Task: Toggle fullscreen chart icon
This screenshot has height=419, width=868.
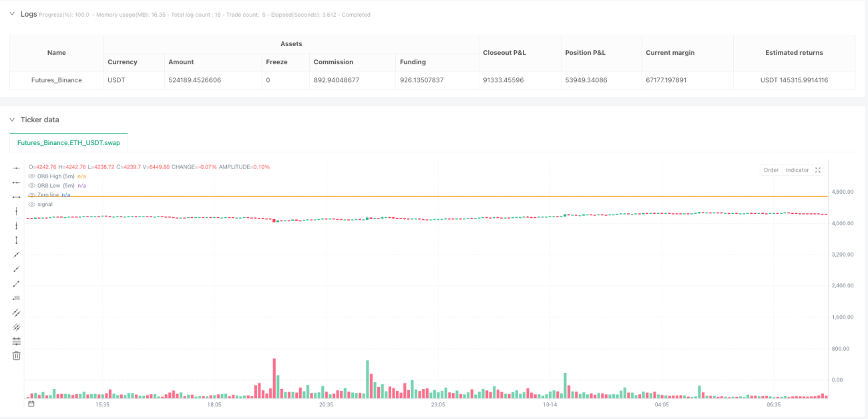Action: pyautogui.click(x=817, y=170)
